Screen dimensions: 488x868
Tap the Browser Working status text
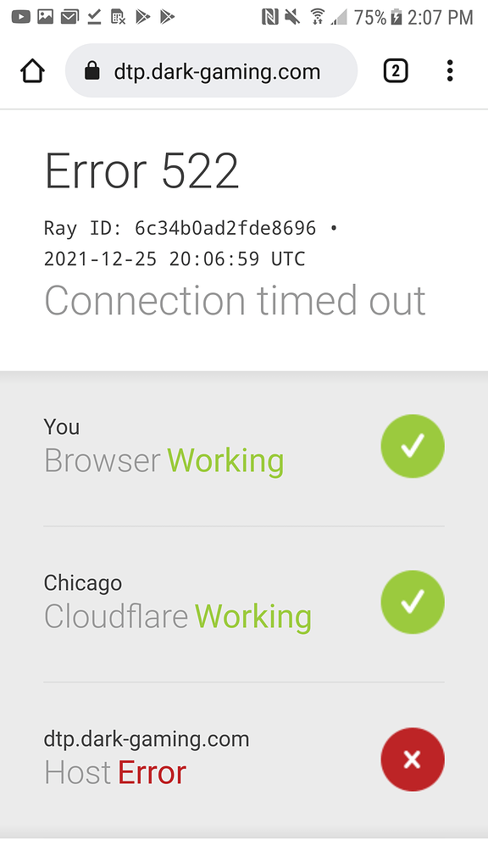pyautogui.click(x=164, y=460)
